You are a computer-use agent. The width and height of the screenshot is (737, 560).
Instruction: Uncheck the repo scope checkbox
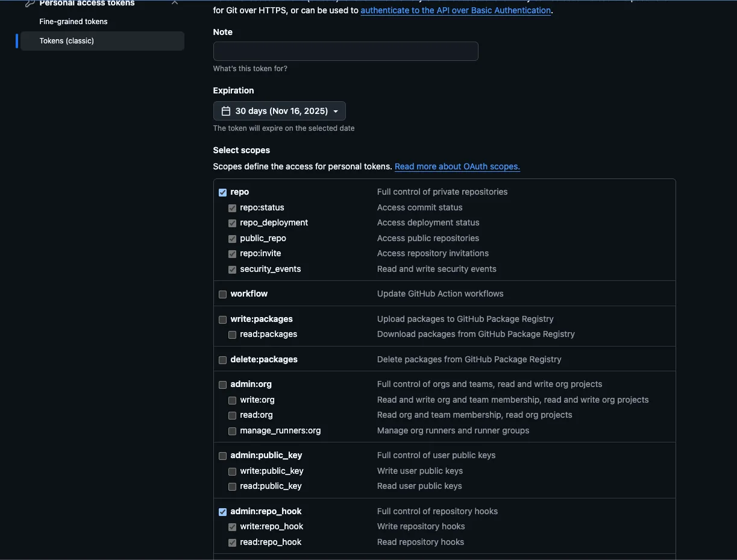(x=222, y=192)
